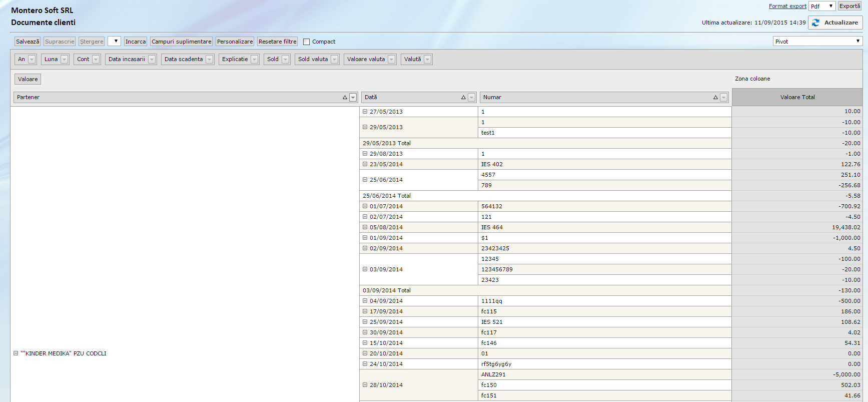
Task: Click the filter icon on An field
Action: 32,60
